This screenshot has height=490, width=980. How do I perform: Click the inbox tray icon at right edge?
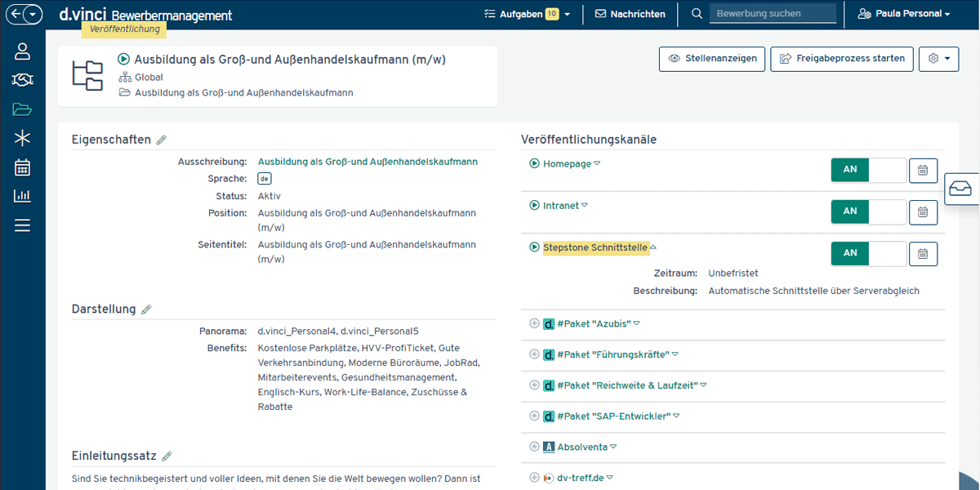[x=960, y=189]
